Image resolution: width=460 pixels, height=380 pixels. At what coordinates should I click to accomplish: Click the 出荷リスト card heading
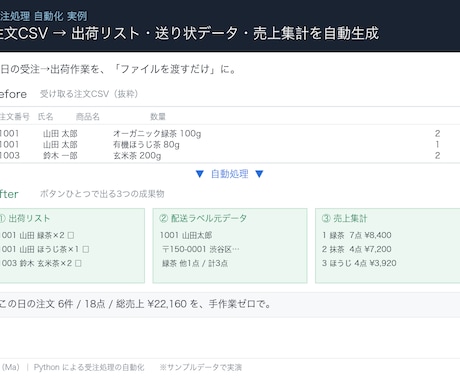29,218
